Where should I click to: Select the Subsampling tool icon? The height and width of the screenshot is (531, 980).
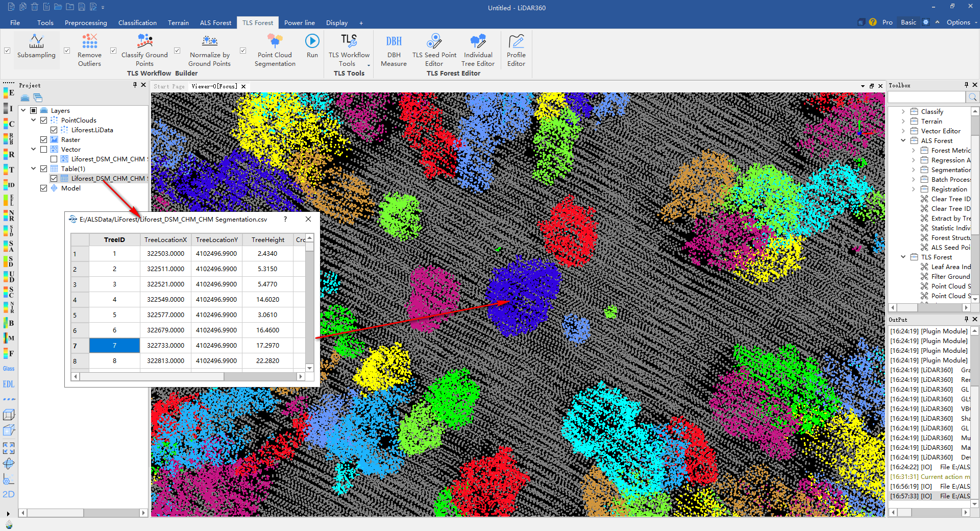(x=36, y=41)
